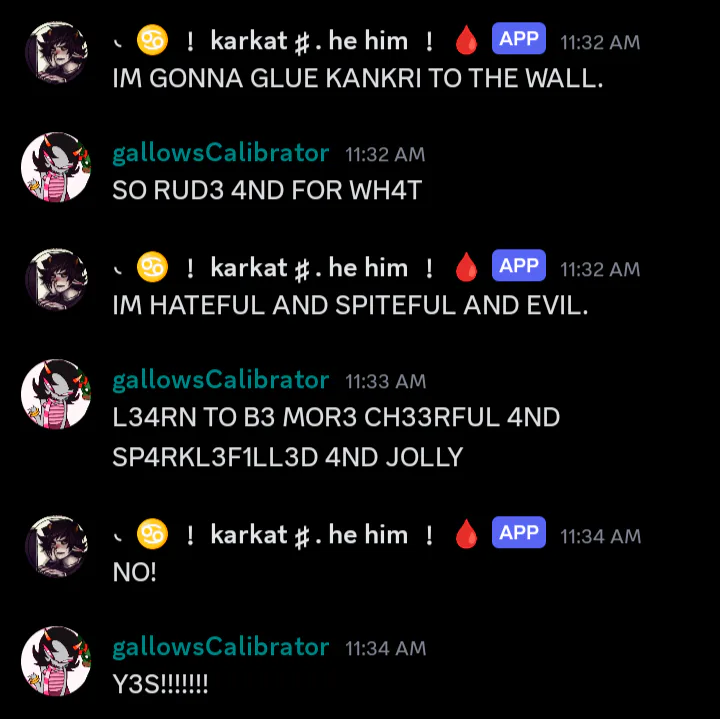
Task: Click the message IM GONNA GLUE KANKRI TO THE WALL
Action: point(358,78)
